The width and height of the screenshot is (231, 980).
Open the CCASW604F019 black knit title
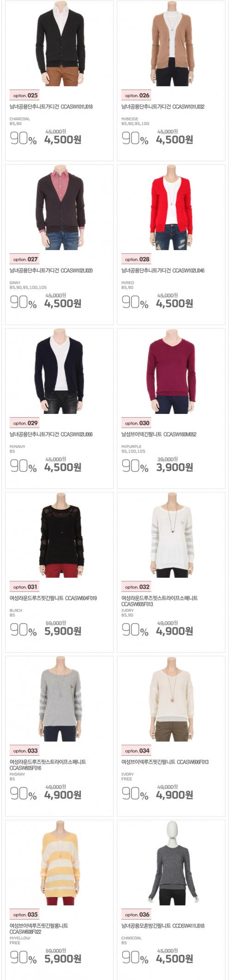54,598
